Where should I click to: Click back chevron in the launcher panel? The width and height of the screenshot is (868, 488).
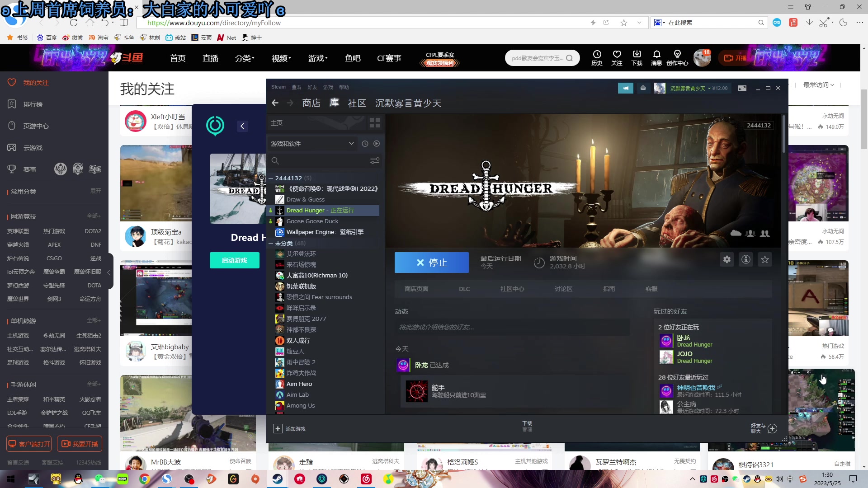click(242, 126)
